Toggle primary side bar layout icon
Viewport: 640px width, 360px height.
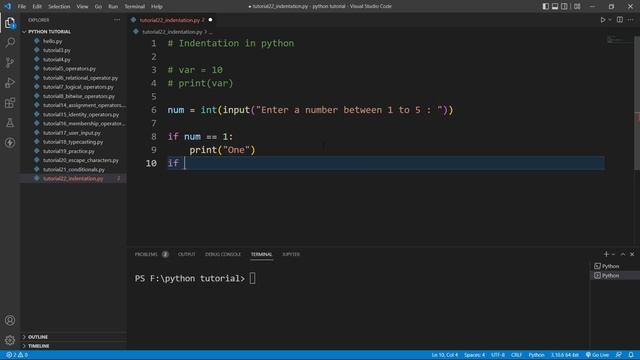click(545, 7)
